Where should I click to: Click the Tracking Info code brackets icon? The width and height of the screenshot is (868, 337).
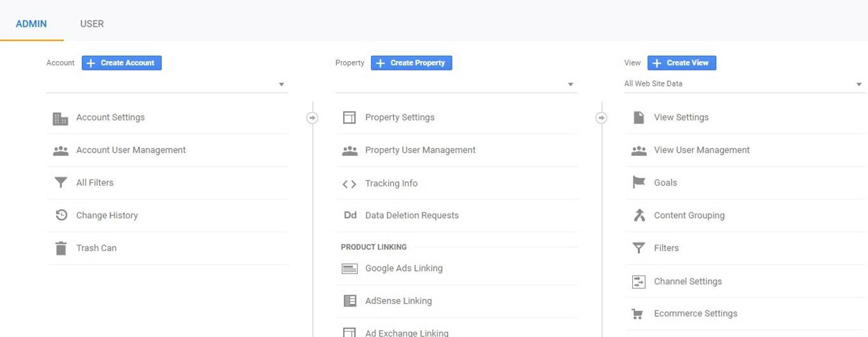[349, 184]
